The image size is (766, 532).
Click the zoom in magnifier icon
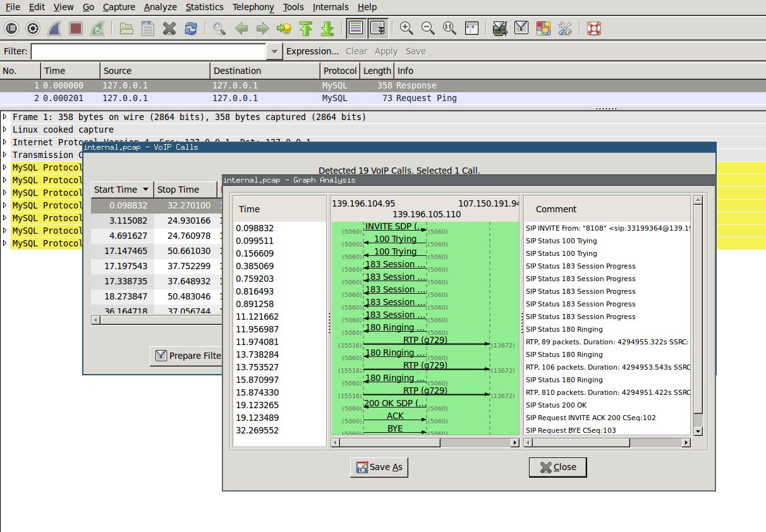[406, 28]
